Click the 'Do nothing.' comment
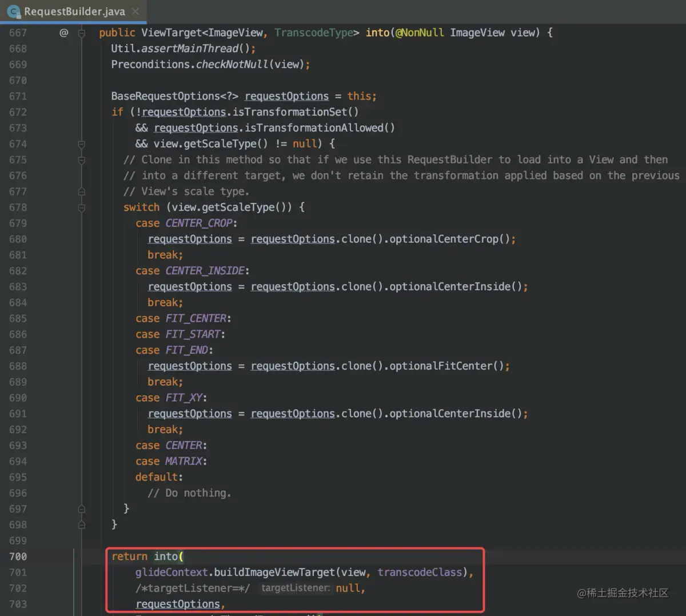Image resolution: width=686 pixels, height=616 pixels. [x=189, y=493]
